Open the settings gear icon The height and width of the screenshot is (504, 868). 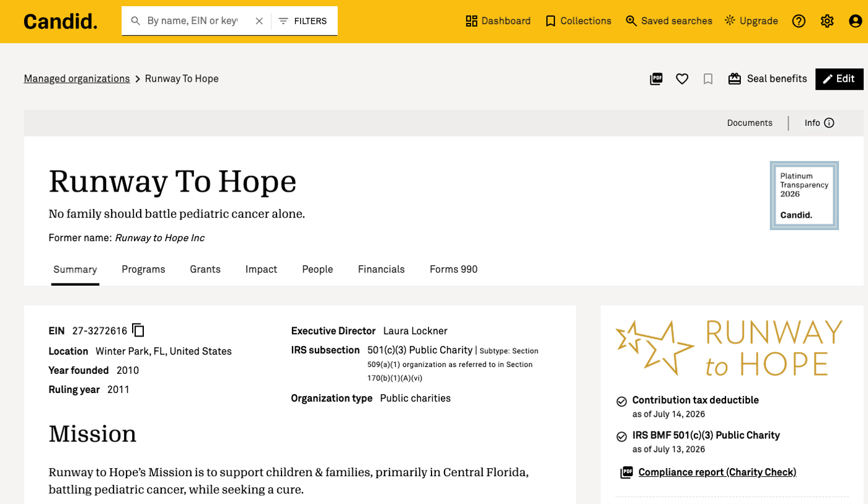click(x=827, y=21)
